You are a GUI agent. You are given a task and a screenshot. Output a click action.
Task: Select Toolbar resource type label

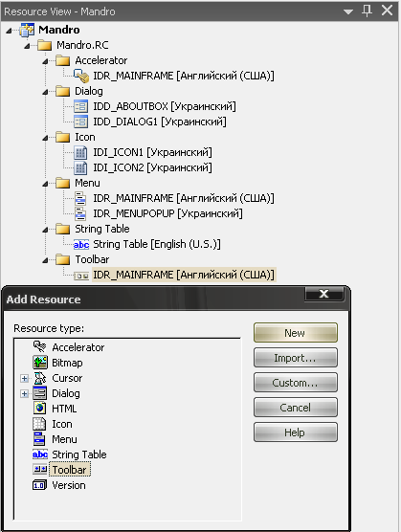70,470
